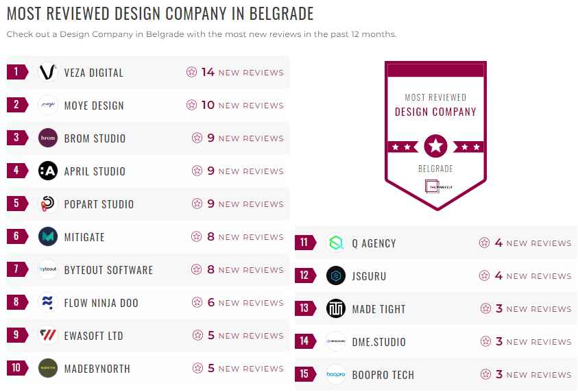
Task: Click the JSGuru logo icon
Action: (x=336, y=276)
